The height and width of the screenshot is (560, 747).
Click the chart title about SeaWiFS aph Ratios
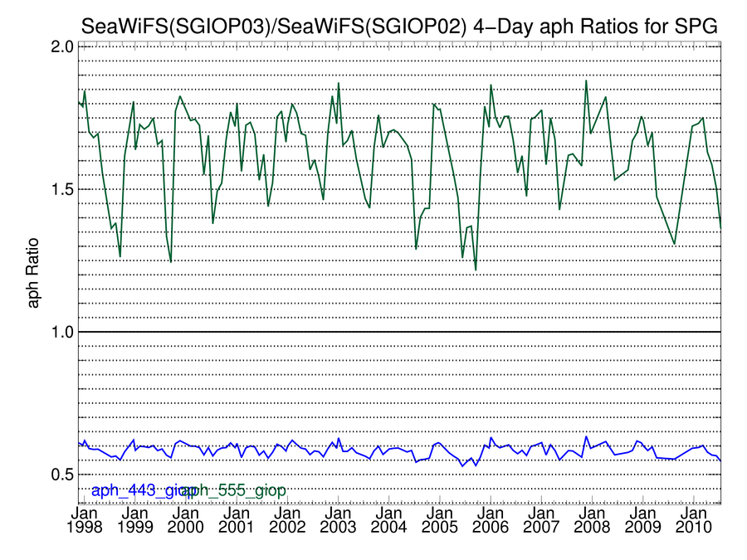pyautogui.click(x=399, y=27)
